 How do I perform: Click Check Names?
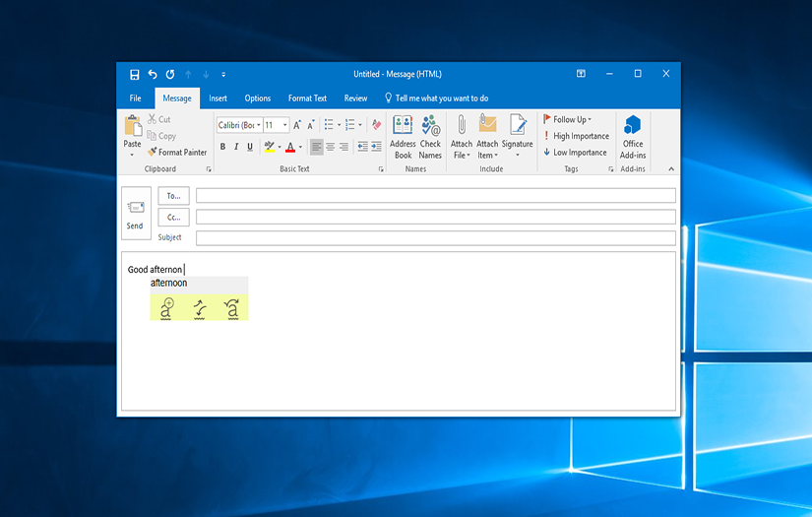pos(430,137)
